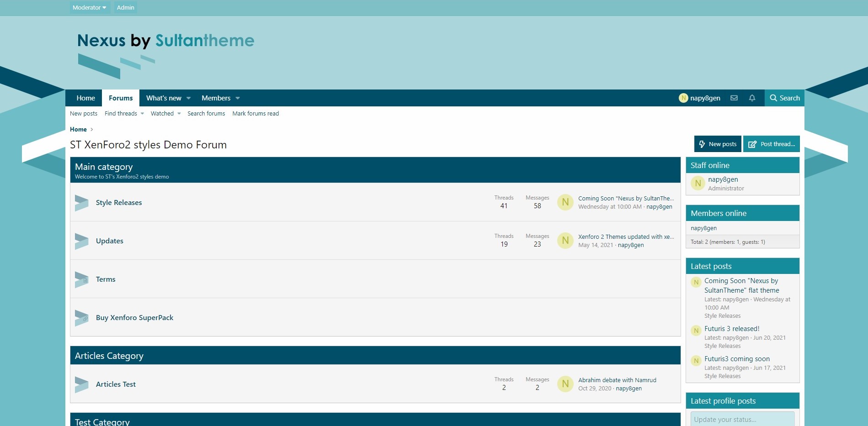868x426 pixels.
Task: Open Articles Category heading
Action: (x=109, y=356)
